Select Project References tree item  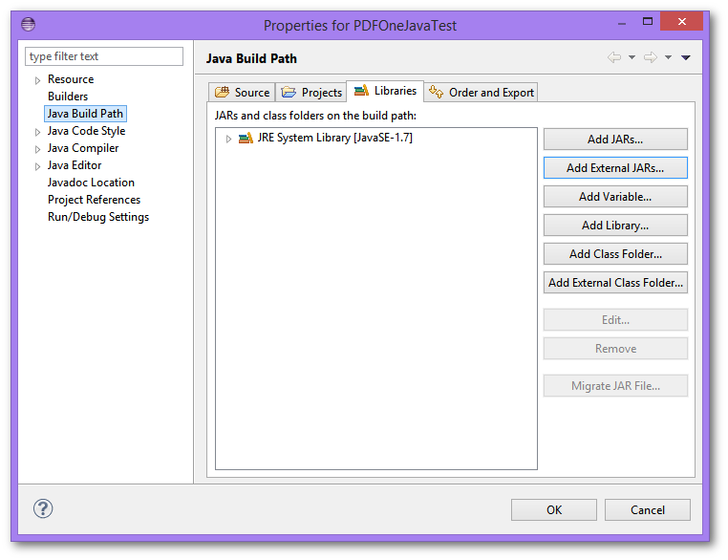(94, 200)
